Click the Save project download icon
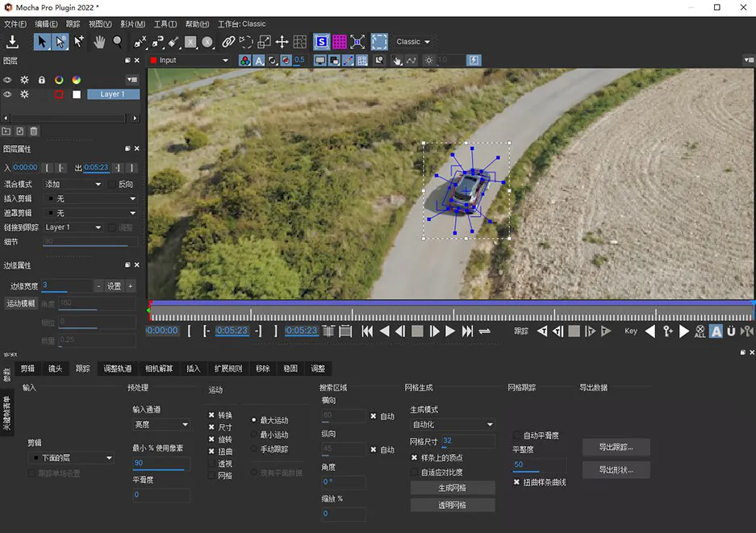The width and height of the screenshot is (756, 533). point(13,42)
